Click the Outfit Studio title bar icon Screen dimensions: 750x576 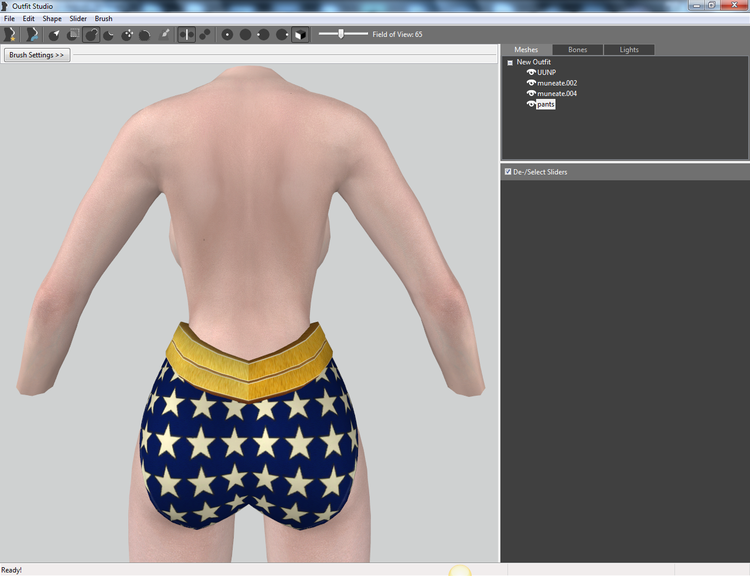point(4,6)
